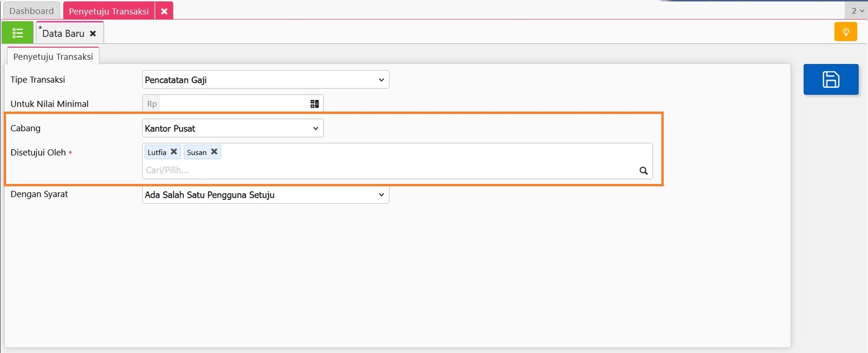Click the Penyetuju Transaksi form section tab
Image resolution: width=868 pixels, height=353 pixels.
(x=53, y=56)
